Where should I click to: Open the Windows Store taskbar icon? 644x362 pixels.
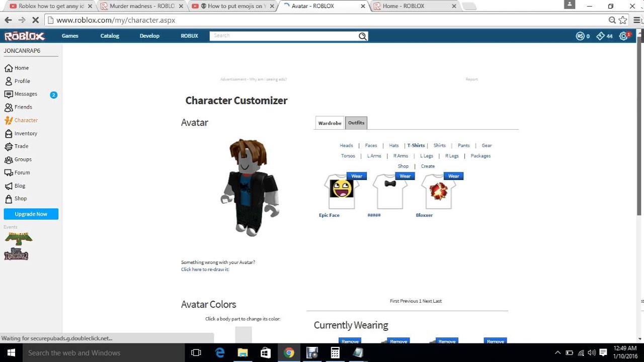click(266, 352)
